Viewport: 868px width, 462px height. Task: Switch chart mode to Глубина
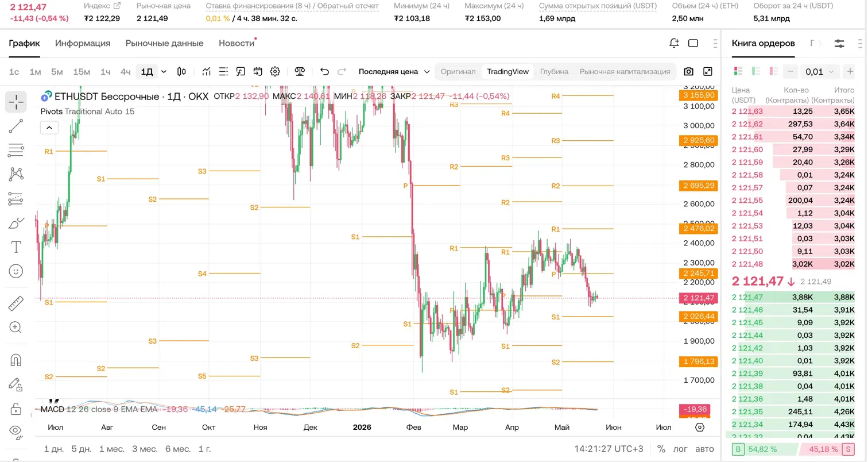[554, 72]
